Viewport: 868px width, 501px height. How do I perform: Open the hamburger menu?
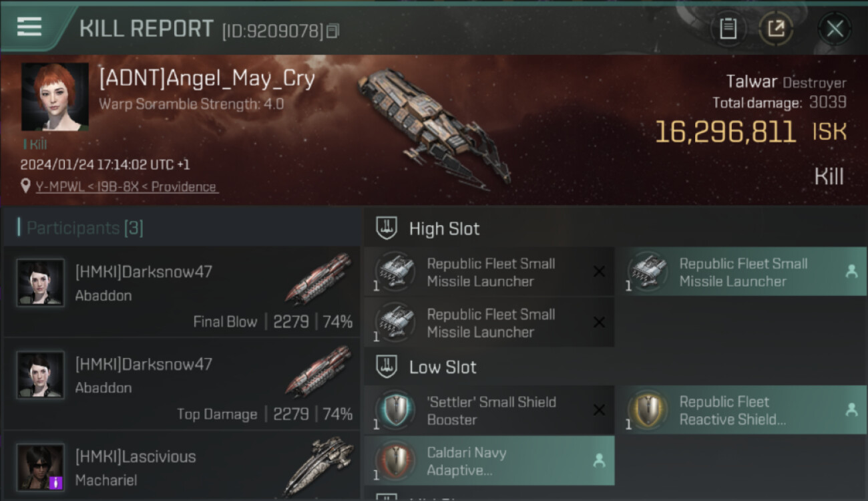coord(29,27)
